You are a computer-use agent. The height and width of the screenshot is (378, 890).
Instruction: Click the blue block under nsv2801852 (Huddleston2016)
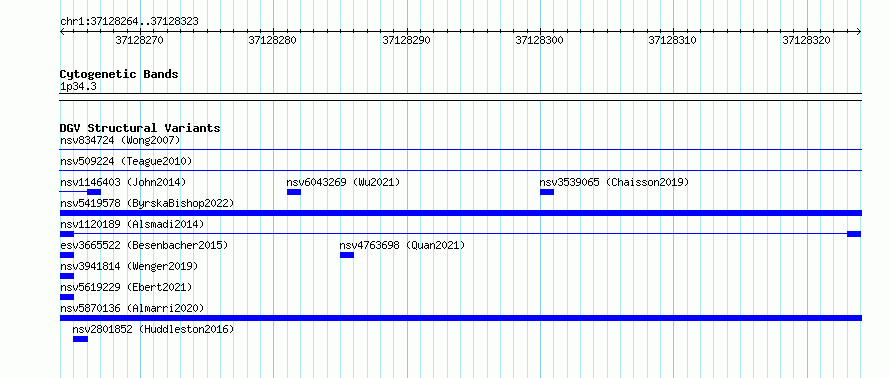tap(81, 339)
